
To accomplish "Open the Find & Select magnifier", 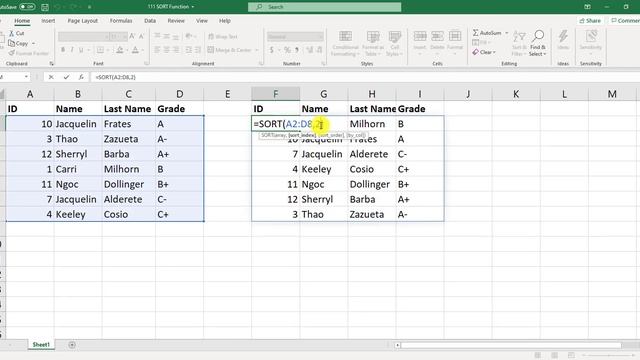I will coord(538,43).
